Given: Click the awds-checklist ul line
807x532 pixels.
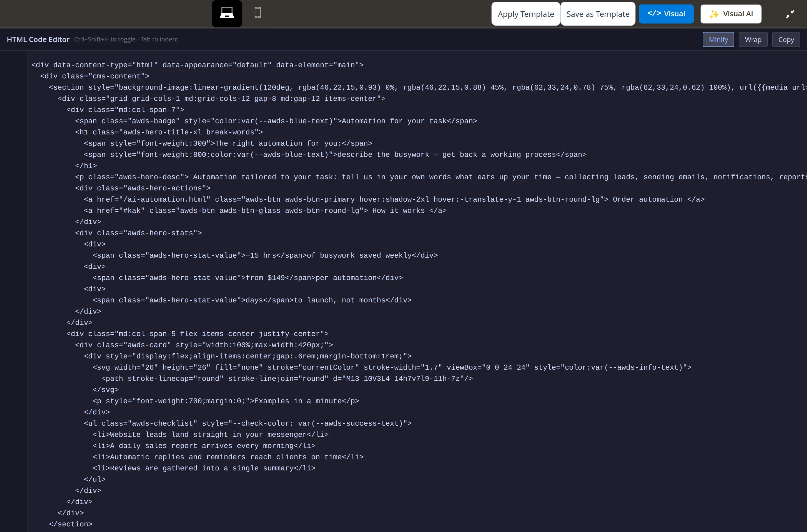Looking at the screenshot, I should point(248,423).
